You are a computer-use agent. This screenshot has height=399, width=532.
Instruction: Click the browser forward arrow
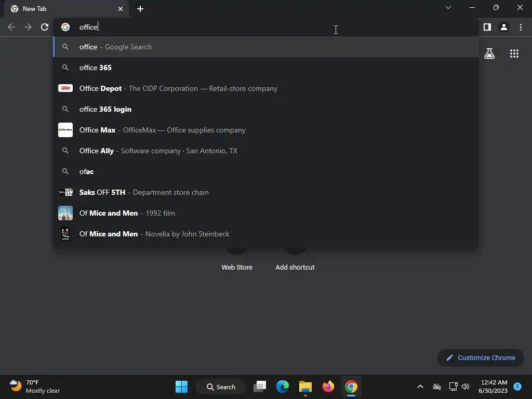pyautogui.click(x=28, y=27)
